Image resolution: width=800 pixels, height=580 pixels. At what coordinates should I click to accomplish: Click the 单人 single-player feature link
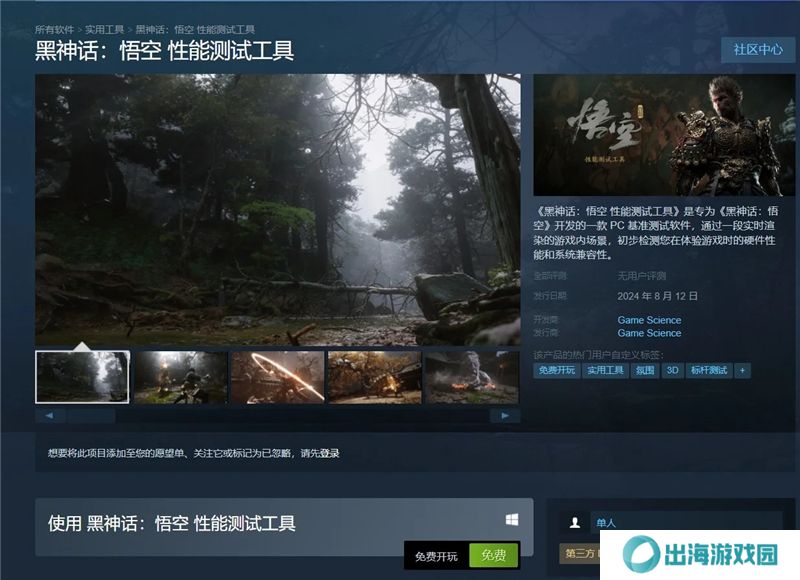606,523
